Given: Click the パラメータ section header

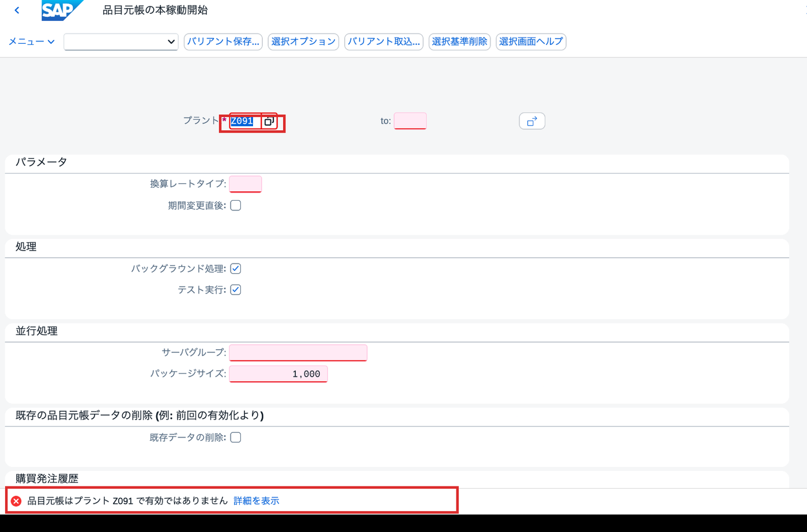Looking at the screenshot, I should tap(42, 162).
